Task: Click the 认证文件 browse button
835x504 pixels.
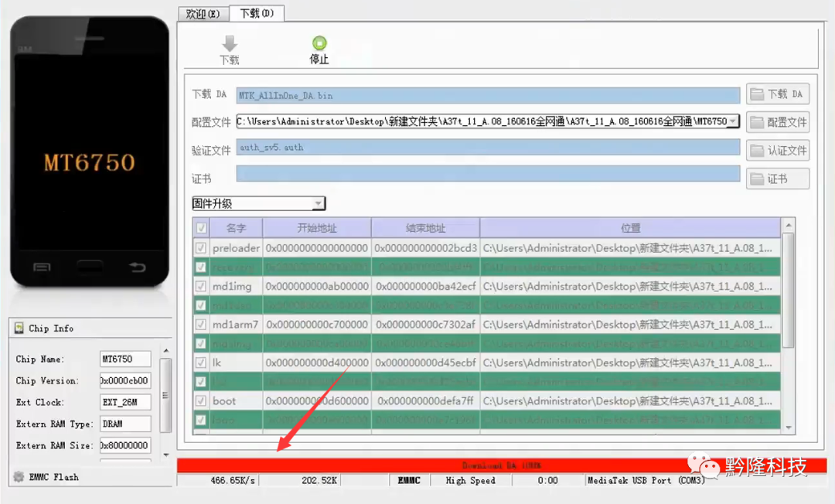Action: 778,151
